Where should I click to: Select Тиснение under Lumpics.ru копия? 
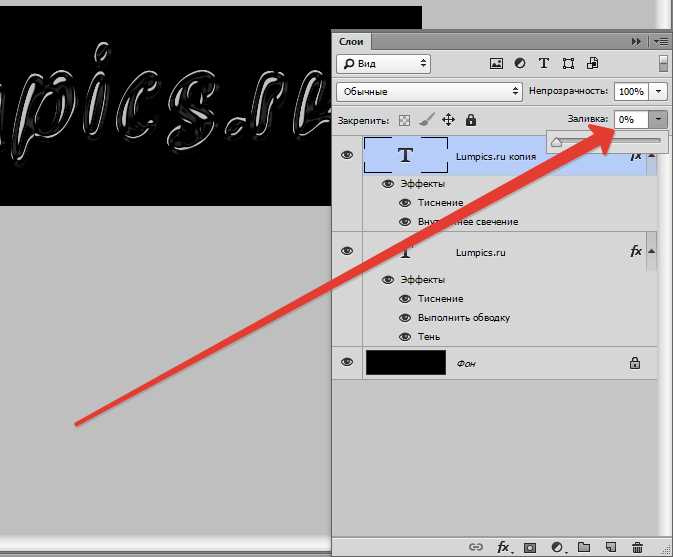[440, 203]
